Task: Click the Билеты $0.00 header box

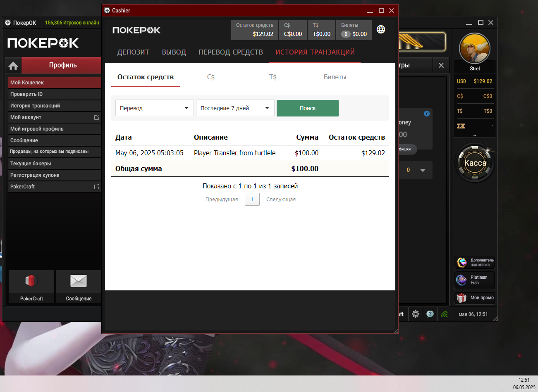Action: (x=354, y=30)
